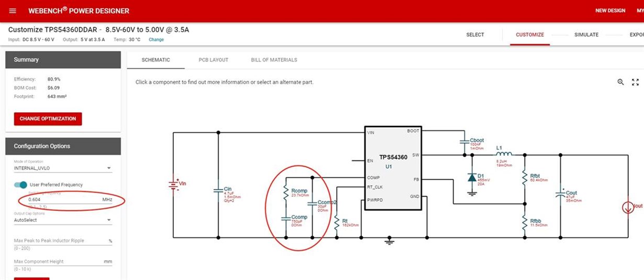Click the Max Component Height field
Image resolution: width=644 pixels, height=280 pixels.
63,261
